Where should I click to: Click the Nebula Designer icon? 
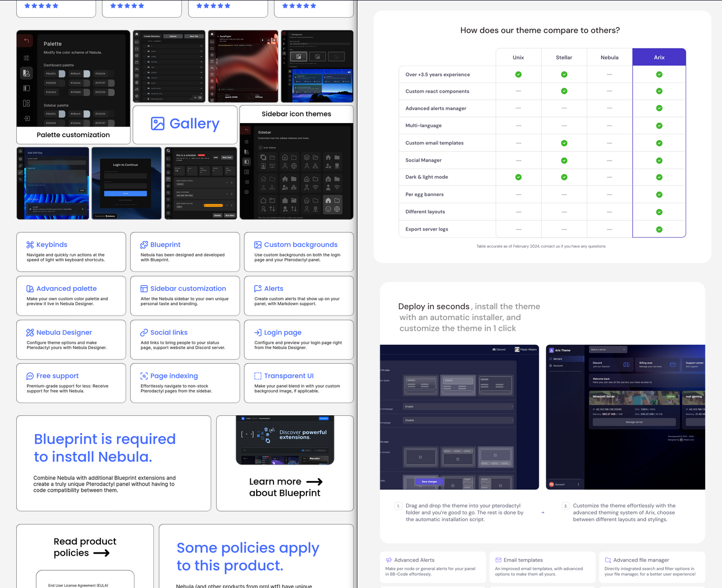point(30,333)
